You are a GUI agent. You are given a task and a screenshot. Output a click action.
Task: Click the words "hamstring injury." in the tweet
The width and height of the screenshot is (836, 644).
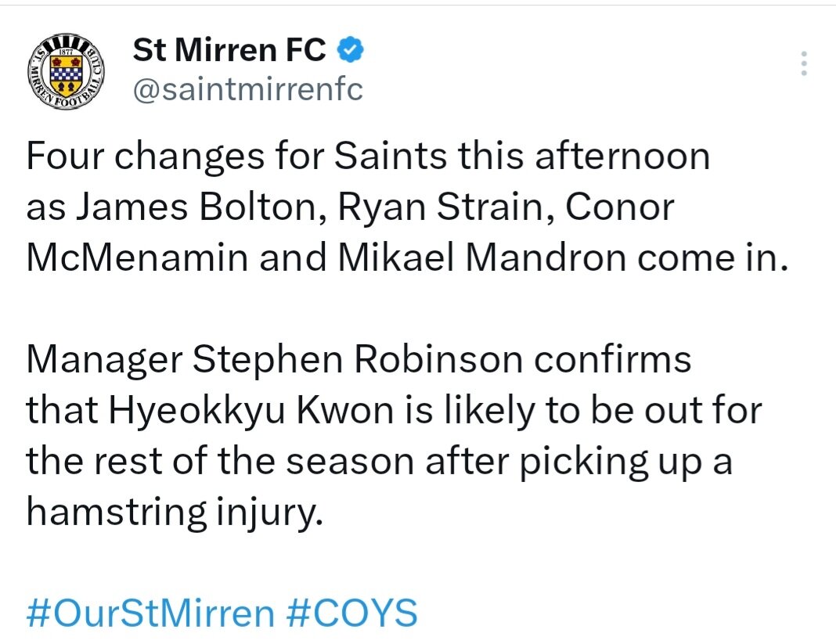pos(175,511)
